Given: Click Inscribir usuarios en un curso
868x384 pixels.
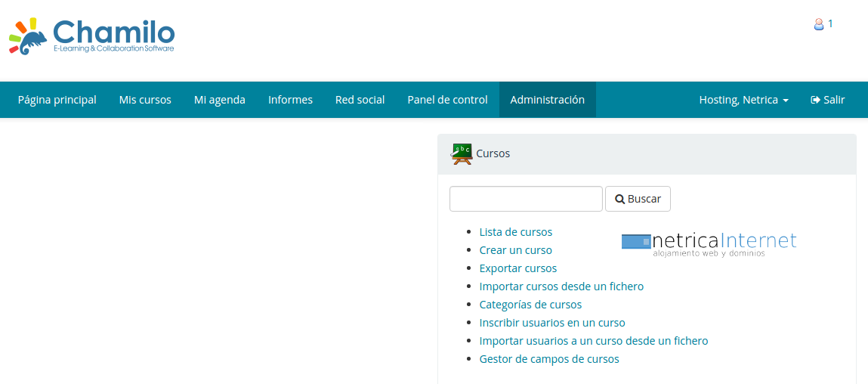Looking at the screenshot, I should [552, 323].
